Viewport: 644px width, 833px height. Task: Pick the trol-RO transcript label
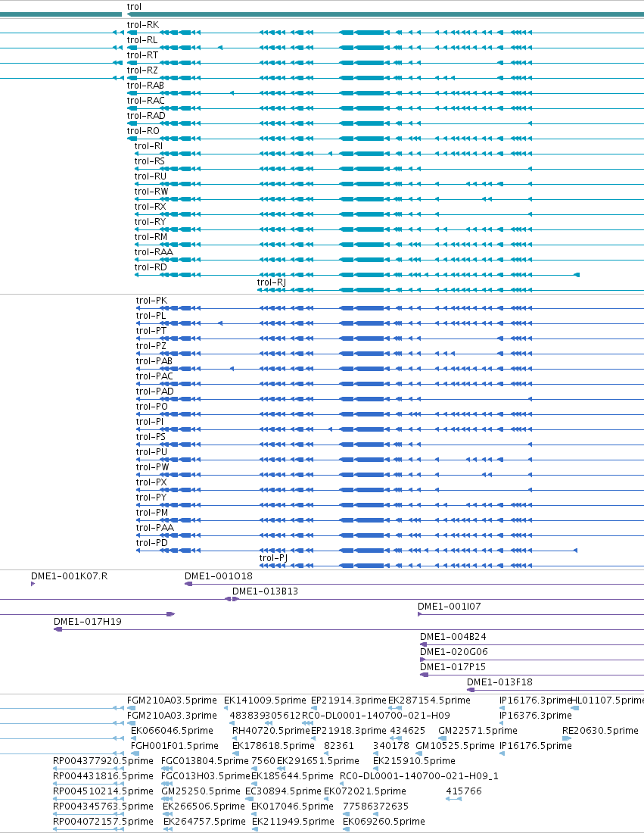click(x=143, y=131)
